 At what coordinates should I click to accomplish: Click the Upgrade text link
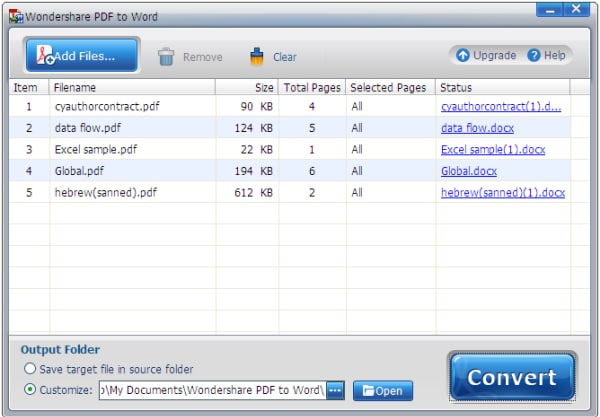point(494,55)
